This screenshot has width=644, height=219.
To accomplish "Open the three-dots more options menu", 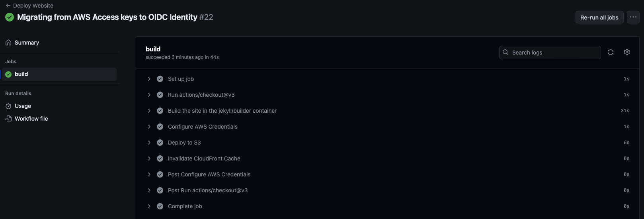I will [x=633, y=17].
